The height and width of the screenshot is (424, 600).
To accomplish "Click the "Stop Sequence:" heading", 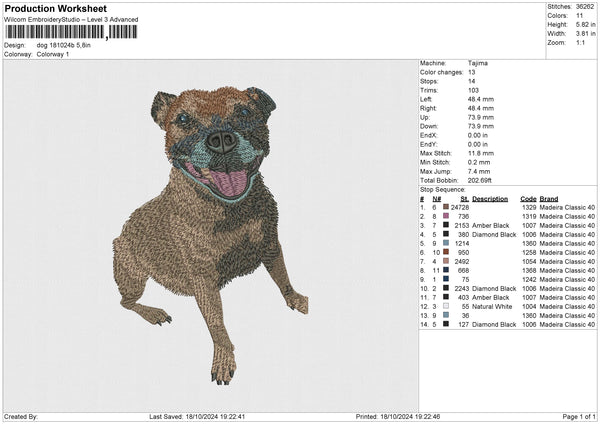I will (442, 189).
